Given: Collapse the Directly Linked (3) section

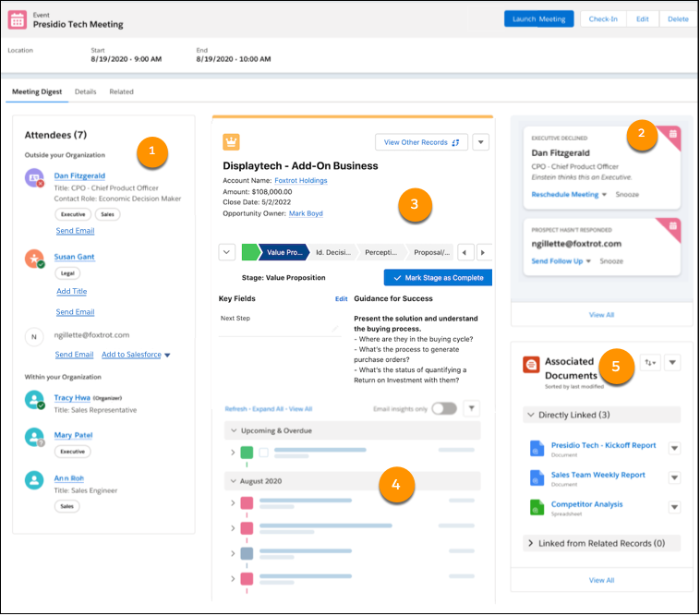Looking at the screenshot, I should 531,416.
